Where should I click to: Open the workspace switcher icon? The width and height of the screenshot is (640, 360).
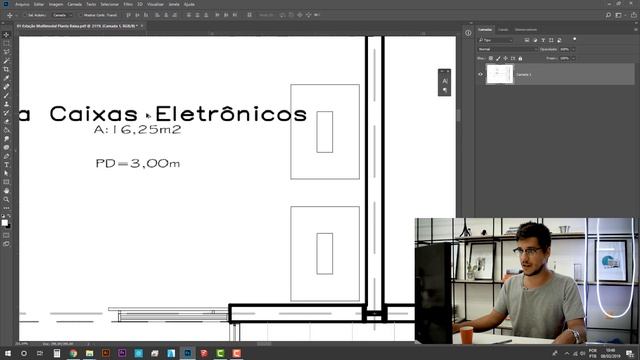click(x=619, y=15)
